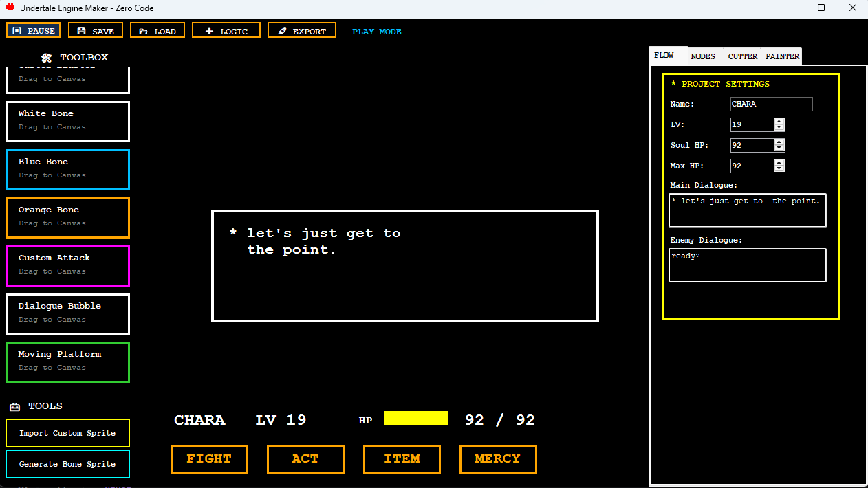Screen dimensions: 868x488
Task: Select the Dialogue Bubble toolbox item
Action: pos(68,314)
